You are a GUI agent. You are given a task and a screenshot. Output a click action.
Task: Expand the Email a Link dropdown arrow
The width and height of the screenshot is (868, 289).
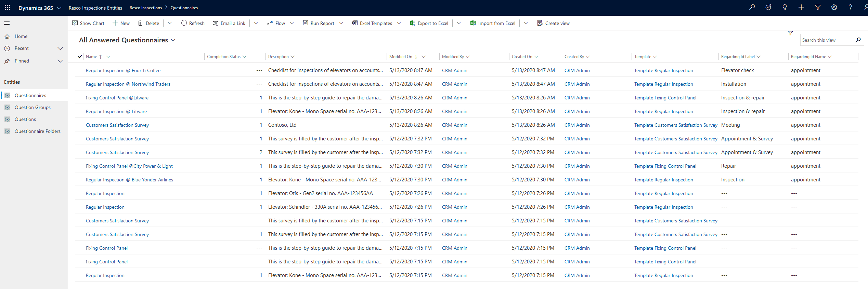(256, 23)
